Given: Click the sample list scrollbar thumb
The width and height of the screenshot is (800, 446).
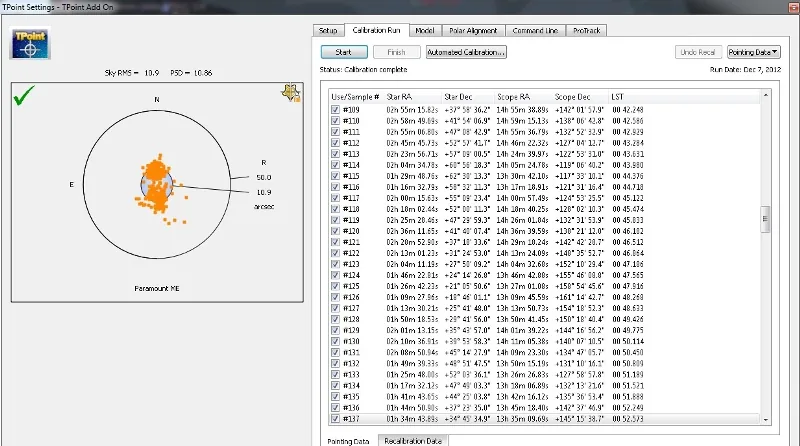Looking at the screenshot, I should point(765,219).
